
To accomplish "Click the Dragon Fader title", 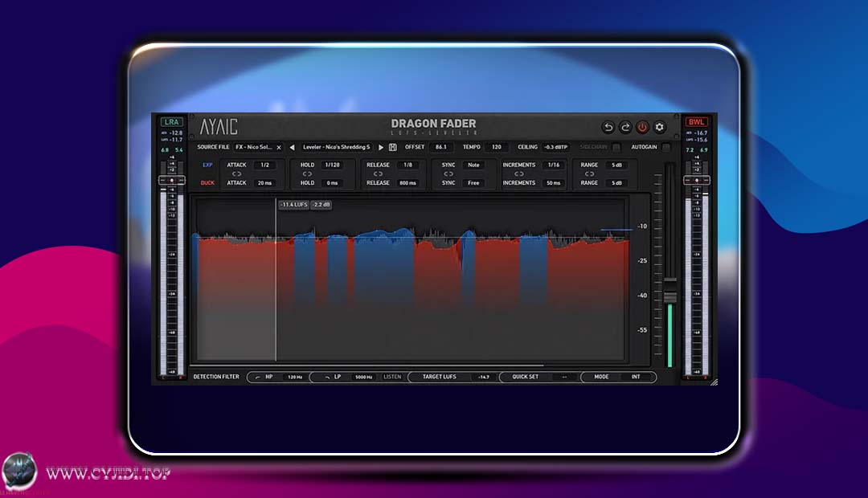I will (433, 124).
